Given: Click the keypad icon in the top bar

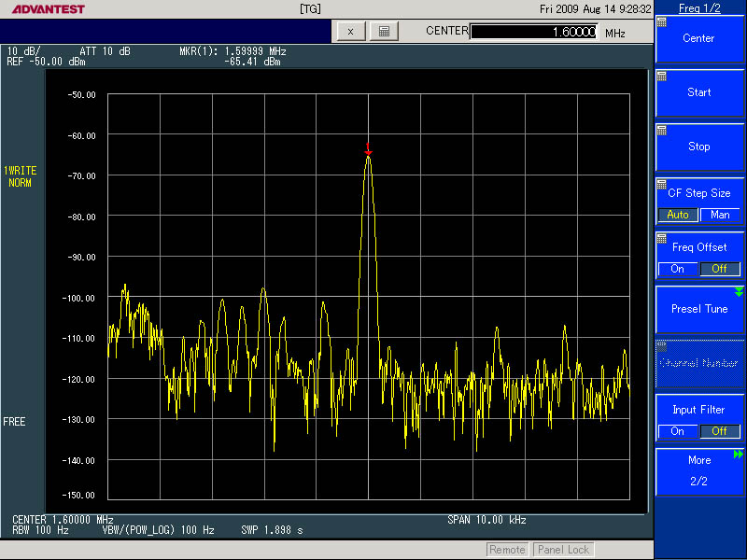Looking at the screenshot, I should [384, 31].
